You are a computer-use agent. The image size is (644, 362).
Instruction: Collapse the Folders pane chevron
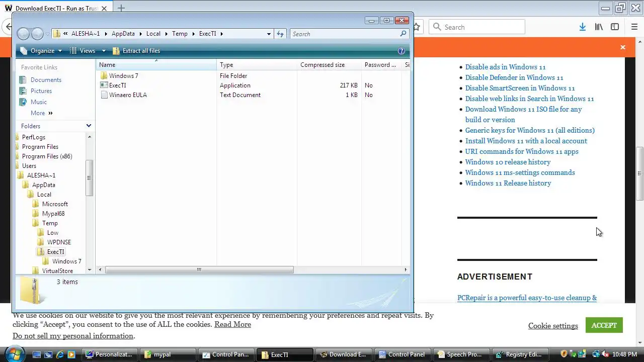click(89, 126)
